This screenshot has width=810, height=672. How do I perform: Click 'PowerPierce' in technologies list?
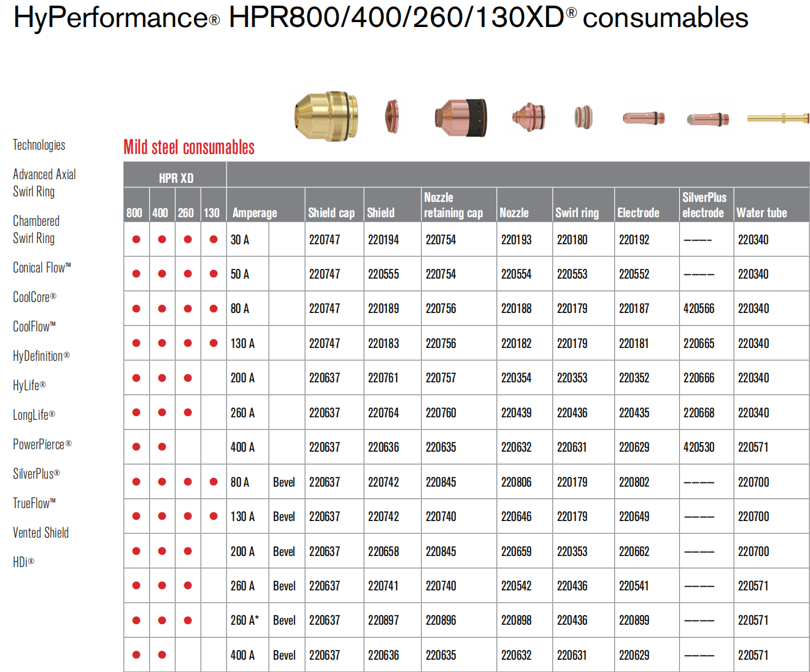[42, 444]
